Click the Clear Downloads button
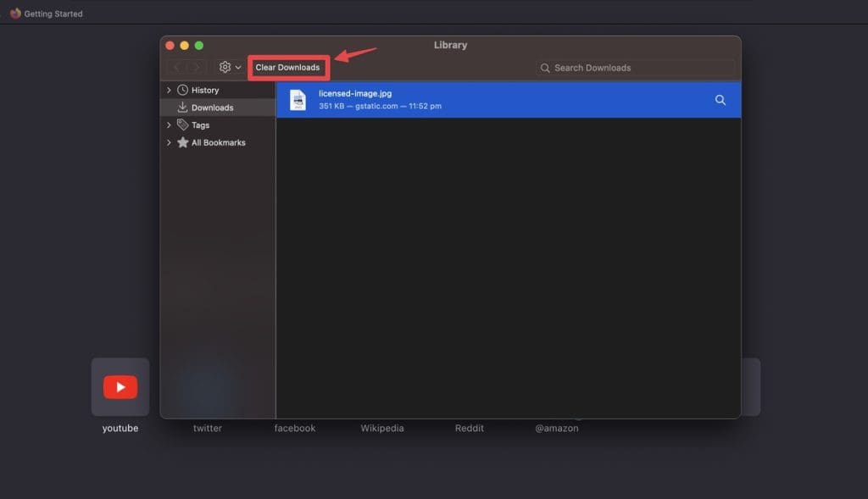This screenshot has width=868, height=499. [287, 68]
